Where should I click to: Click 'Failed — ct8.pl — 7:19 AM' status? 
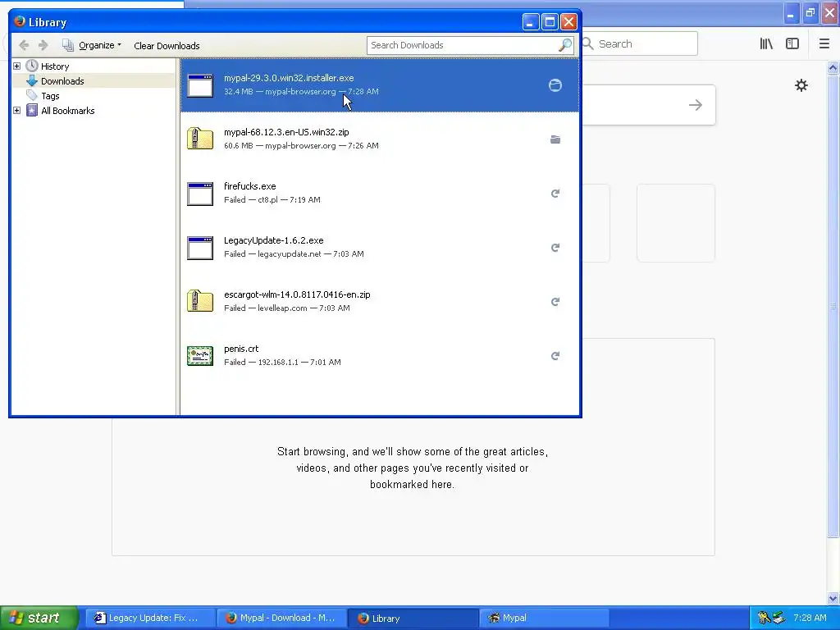click(272, 200)
